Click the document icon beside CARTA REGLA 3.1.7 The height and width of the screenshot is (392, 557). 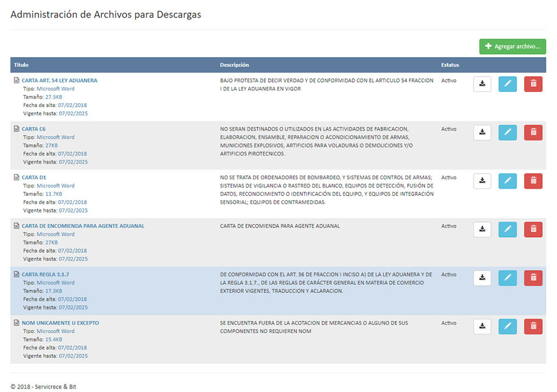16,274
